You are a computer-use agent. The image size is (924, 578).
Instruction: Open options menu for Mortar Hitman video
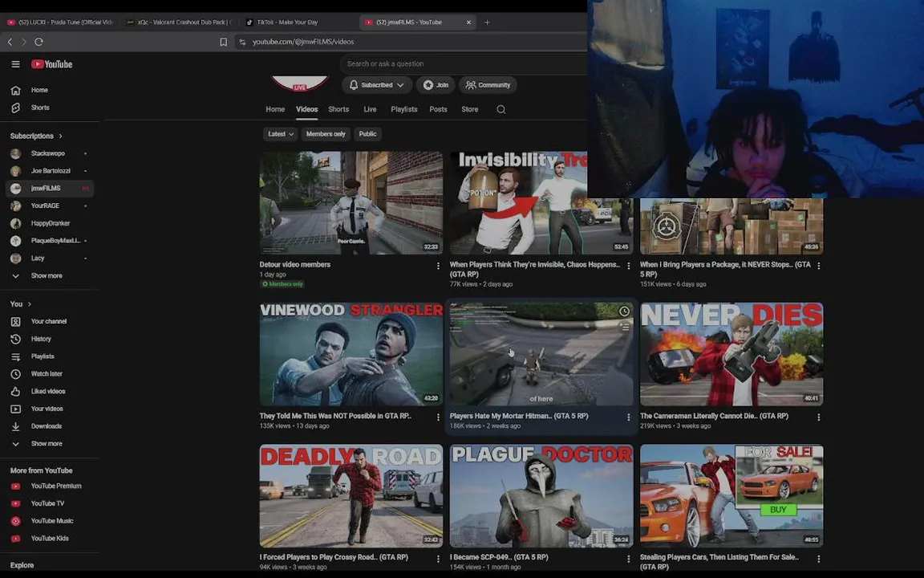628,417
